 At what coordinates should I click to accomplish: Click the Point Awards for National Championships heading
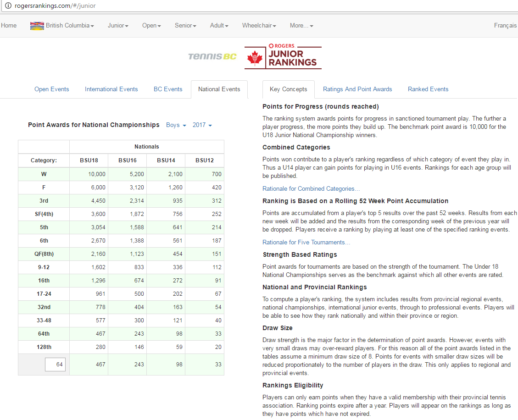coord(94,125)
